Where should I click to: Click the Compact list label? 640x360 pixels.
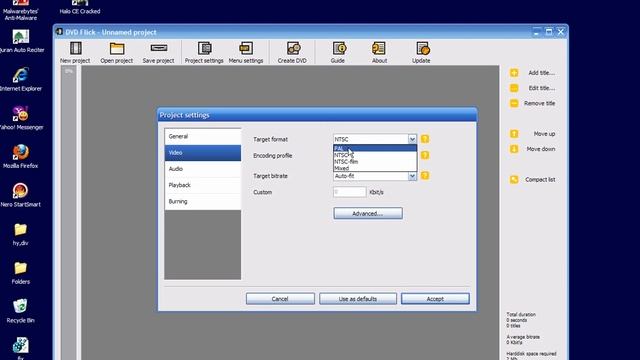point(540,180)
